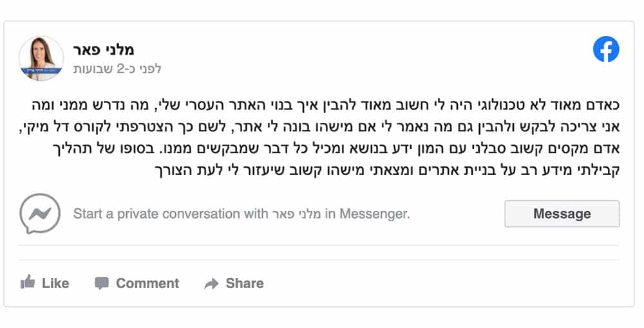Click the timestamp לפני כ-2 שבועות
The height and width of the screenshot is (328, 644).
117,68
